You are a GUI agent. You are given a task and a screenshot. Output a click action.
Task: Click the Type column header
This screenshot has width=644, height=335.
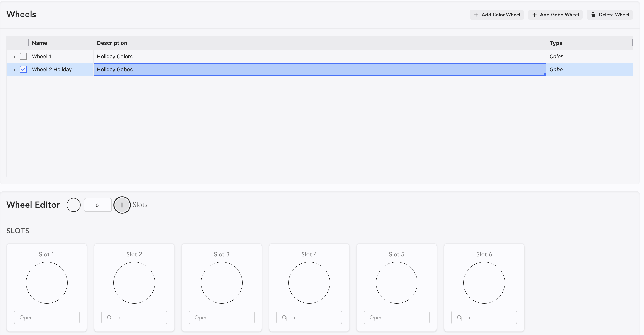point(556,43)
